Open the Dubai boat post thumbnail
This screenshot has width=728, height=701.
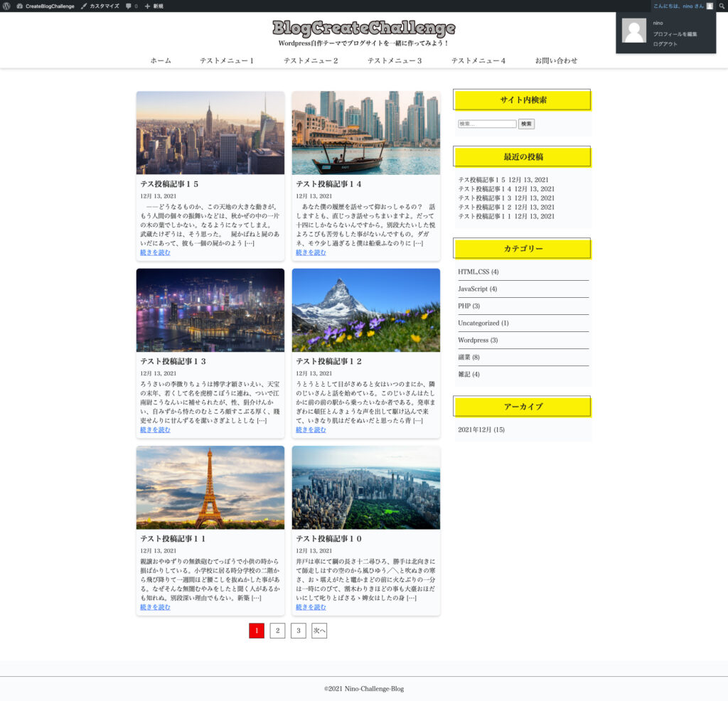(366, 133)
